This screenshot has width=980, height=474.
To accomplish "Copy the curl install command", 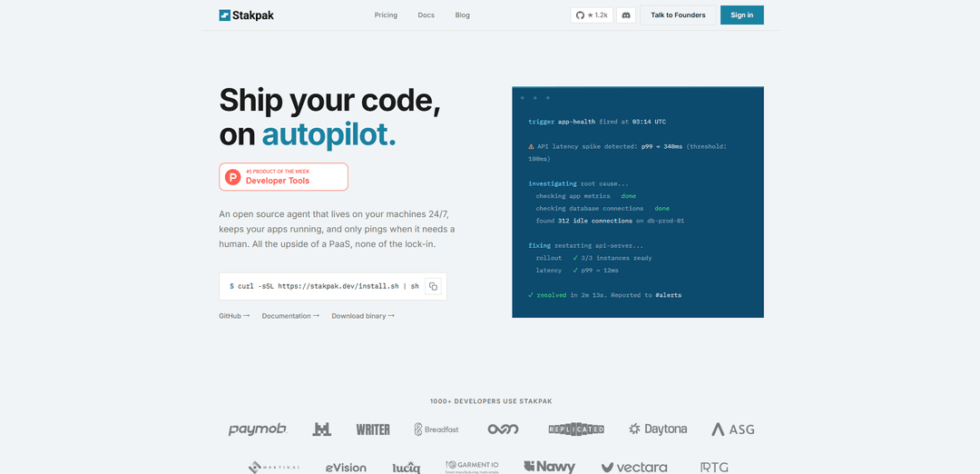I will tap(433, 286).
